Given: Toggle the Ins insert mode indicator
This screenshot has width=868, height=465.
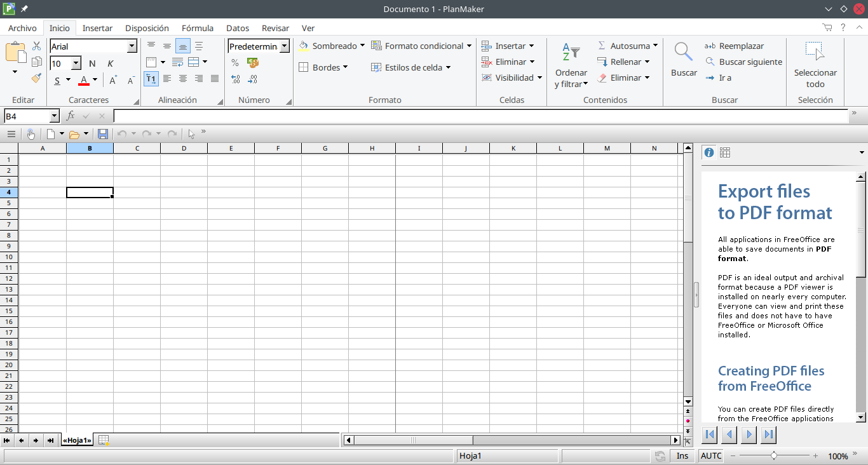Looking at the screenshot, I should click(682, 455).
